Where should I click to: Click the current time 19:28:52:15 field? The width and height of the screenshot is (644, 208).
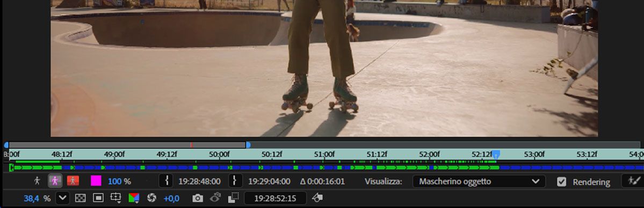pyautogui.click(x=275, y=198)
